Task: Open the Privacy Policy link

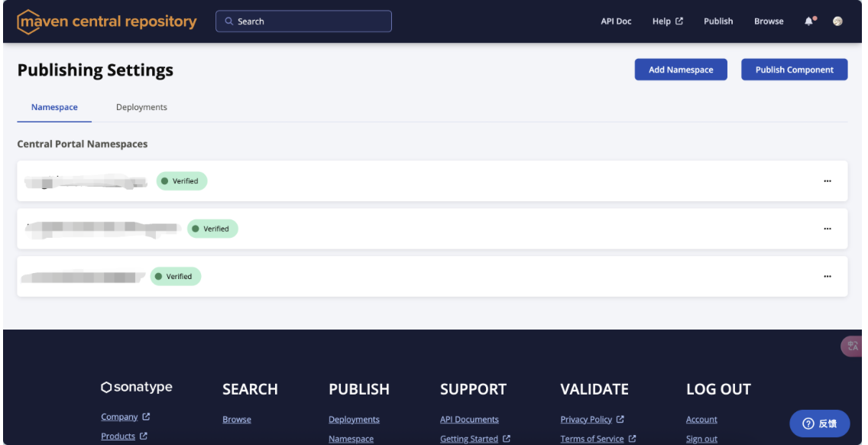Action: (x=586, y=420)
